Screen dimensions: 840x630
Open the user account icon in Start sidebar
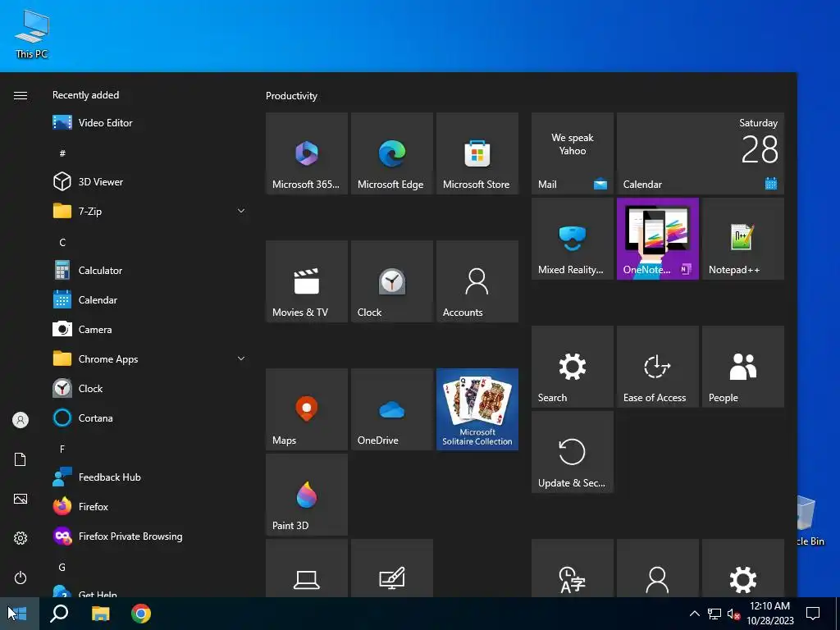[21, 420]
